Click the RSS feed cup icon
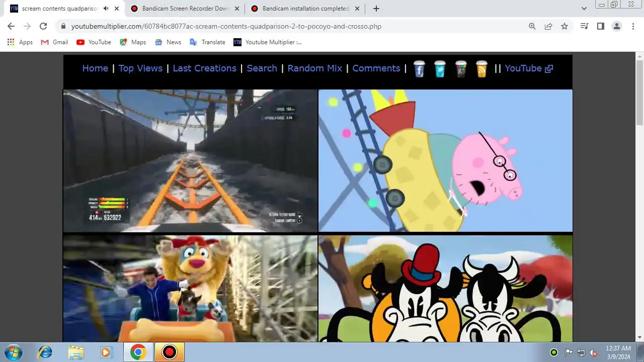This screenshot has height=362, width=644. tap(481, 69)
